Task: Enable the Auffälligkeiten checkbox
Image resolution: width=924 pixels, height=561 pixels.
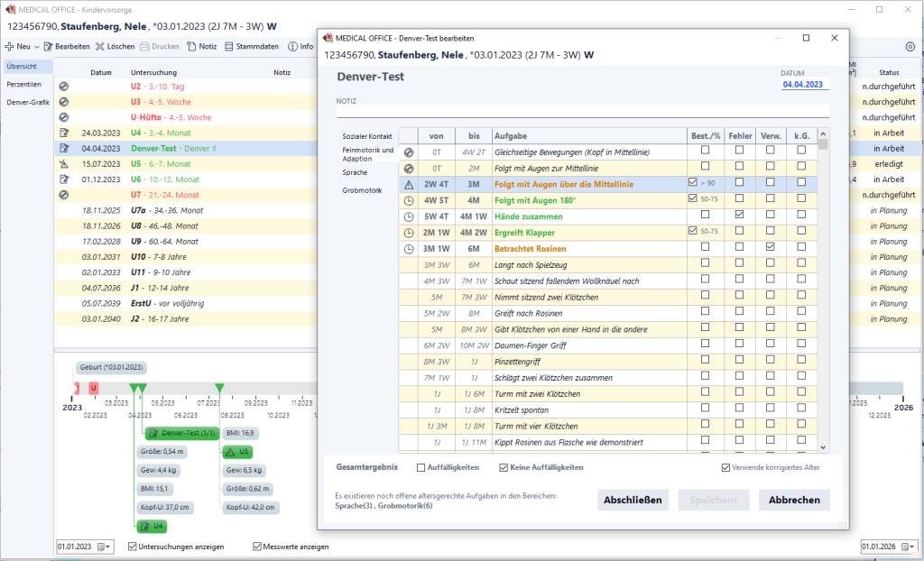Action: (x=420, y=467)
